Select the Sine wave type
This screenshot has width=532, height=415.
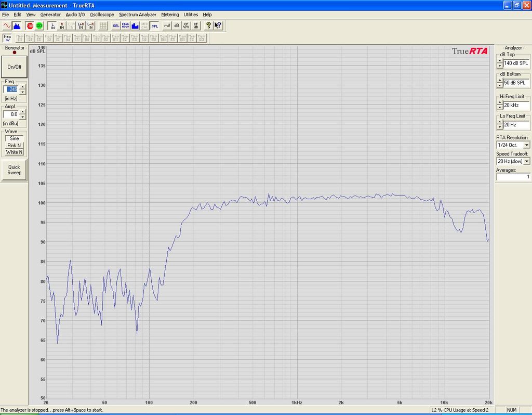[x=15, y=138]
